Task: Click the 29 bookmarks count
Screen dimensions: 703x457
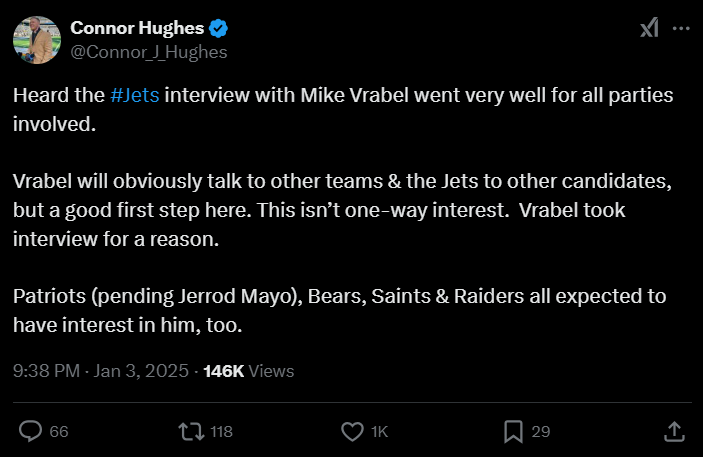Action: (x=541, y=432)
